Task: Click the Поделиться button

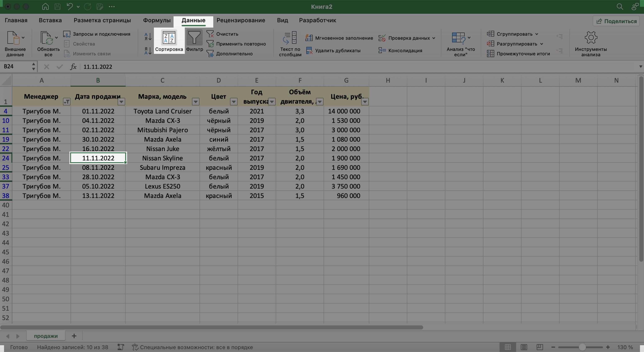Action: [x=617, y=21]
